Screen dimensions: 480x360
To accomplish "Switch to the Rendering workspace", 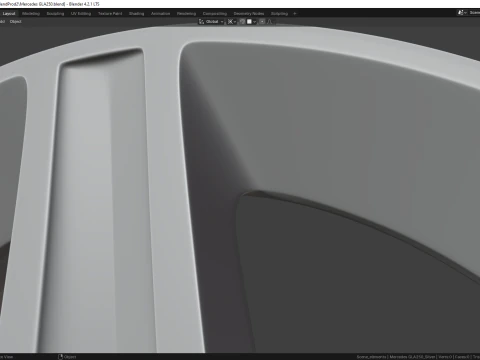I will click(x=186, y=14).
